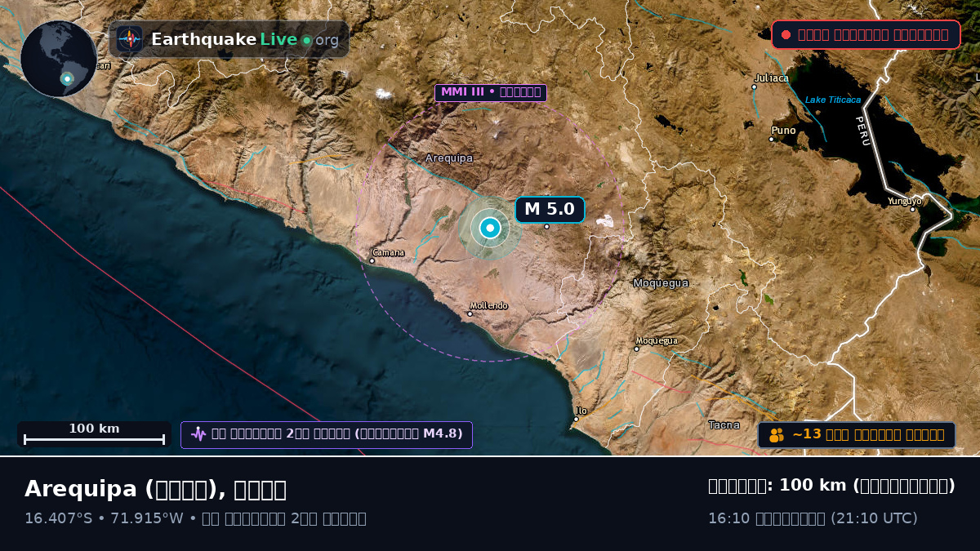Select the Ilo town label

581,411
